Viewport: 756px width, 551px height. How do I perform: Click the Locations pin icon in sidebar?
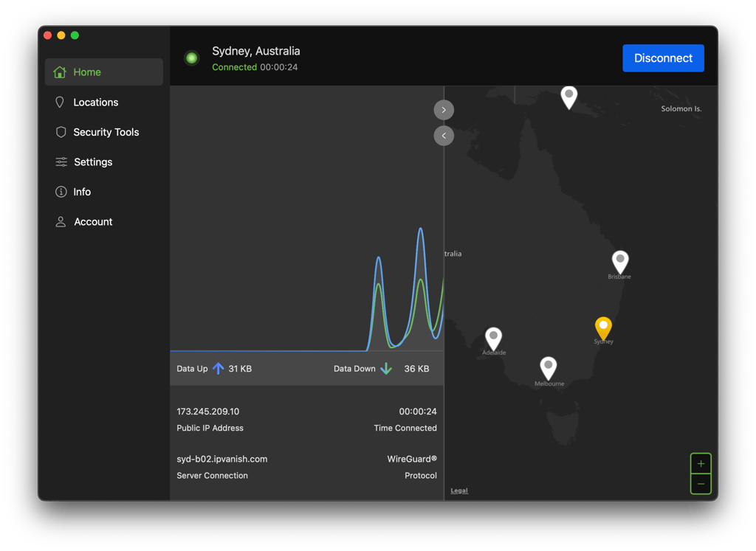pos(60,102)
